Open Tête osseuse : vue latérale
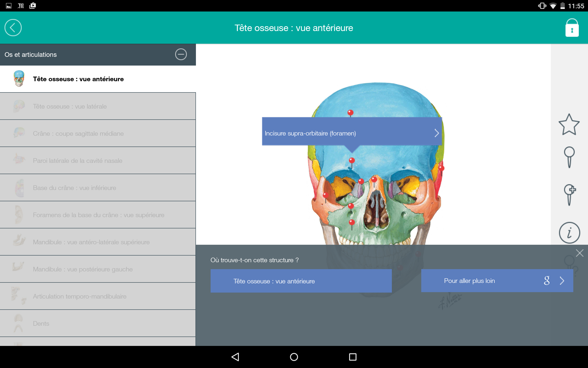Screen dimensions: 588x368 [x=98, y=106]
